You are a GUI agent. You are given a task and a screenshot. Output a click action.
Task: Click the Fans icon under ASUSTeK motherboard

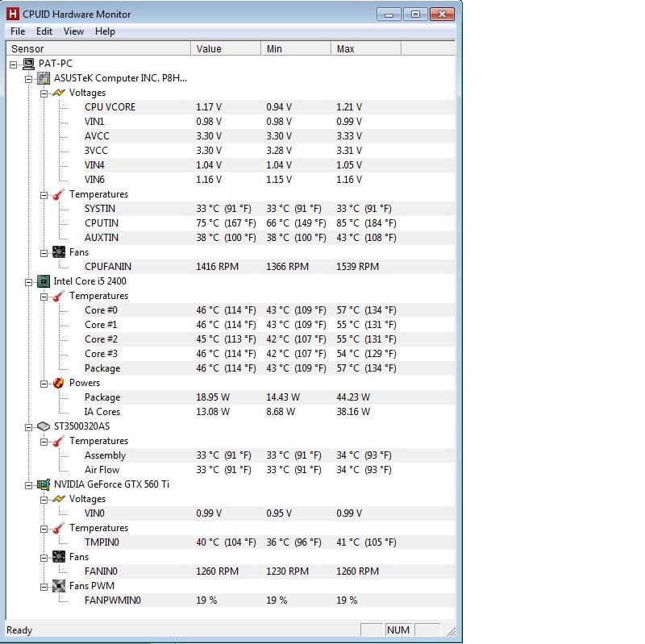point(59,252)
